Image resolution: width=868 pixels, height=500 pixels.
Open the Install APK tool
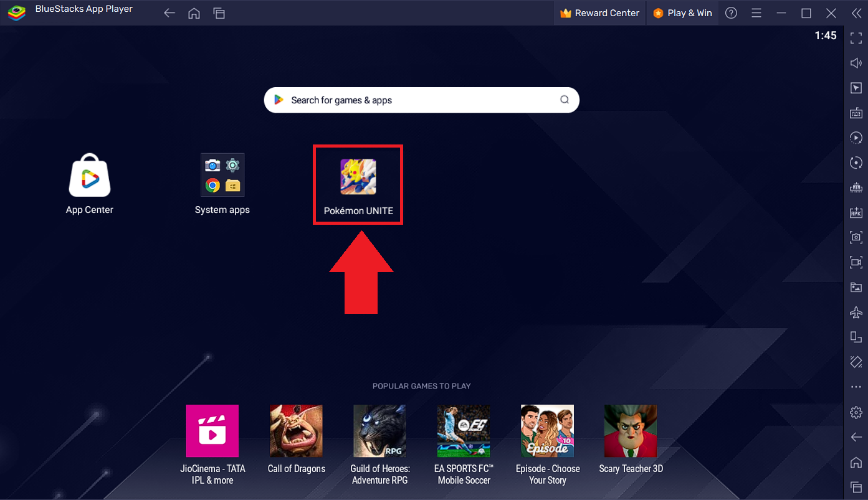pos(856,212)
